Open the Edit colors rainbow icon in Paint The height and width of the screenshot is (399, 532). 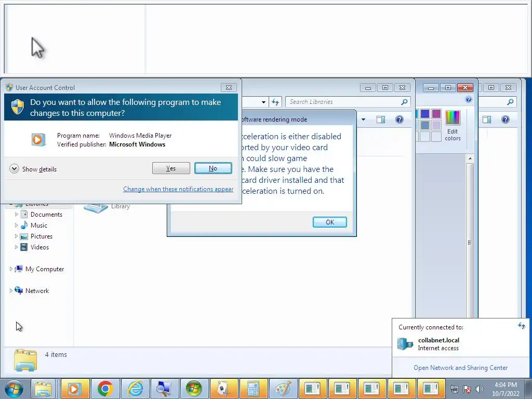453,118
